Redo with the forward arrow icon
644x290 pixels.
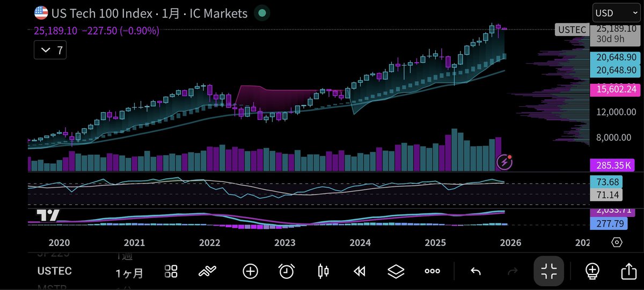(x=512, y=271)
